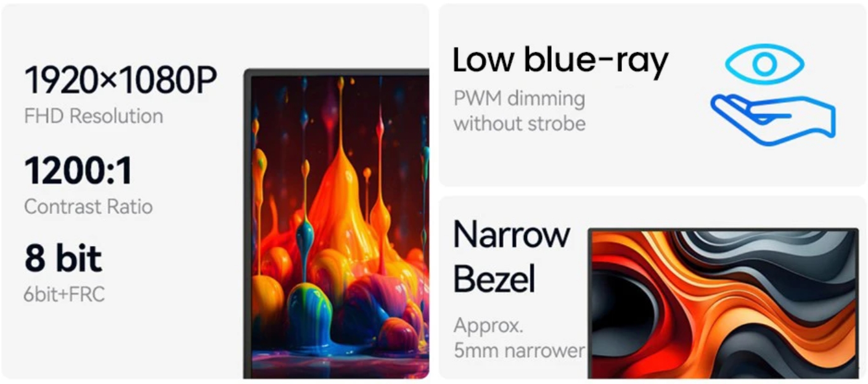
Task: Click the word Bezel in the card
Action: pos(494,278)
